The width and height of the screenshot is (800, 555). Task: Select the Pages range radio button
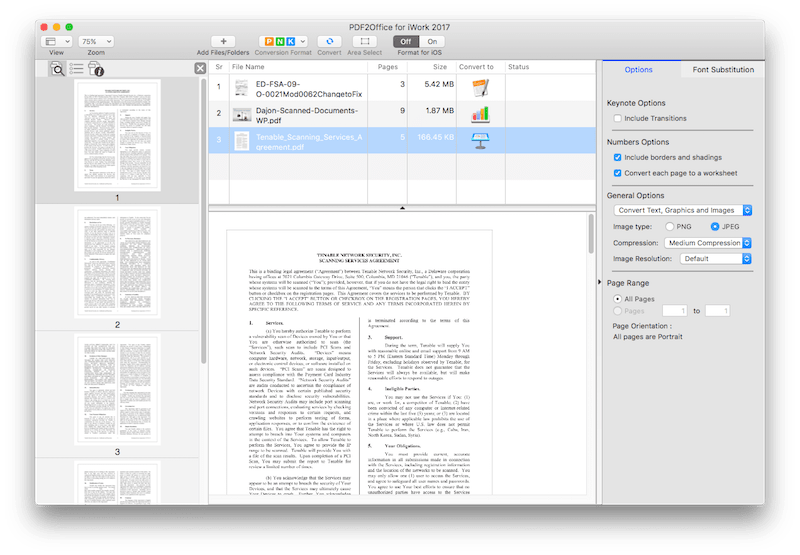617,311
